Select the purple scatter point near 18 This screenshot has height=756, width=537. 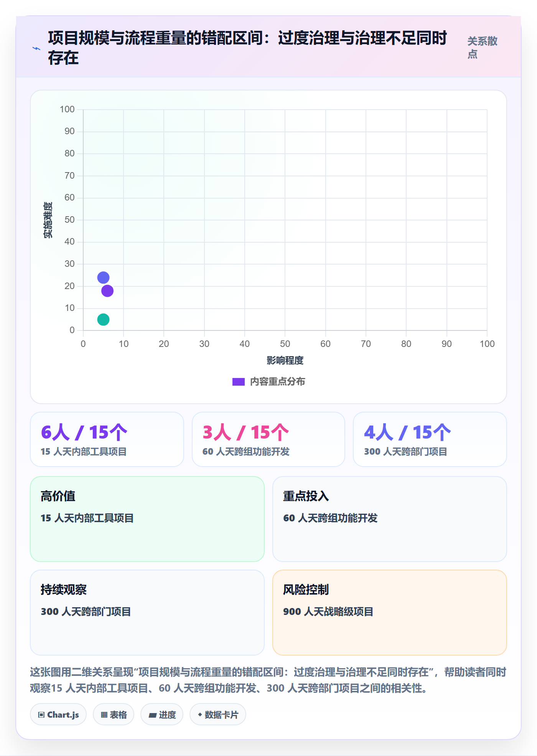click(107, 291)
